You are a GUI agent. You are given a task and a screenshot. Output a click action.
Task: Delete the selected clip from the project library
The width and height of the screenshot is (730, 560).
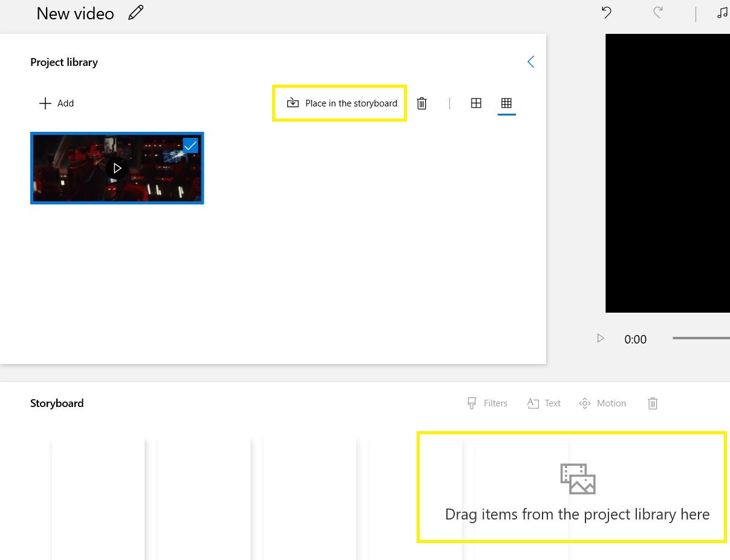point(422,103)
